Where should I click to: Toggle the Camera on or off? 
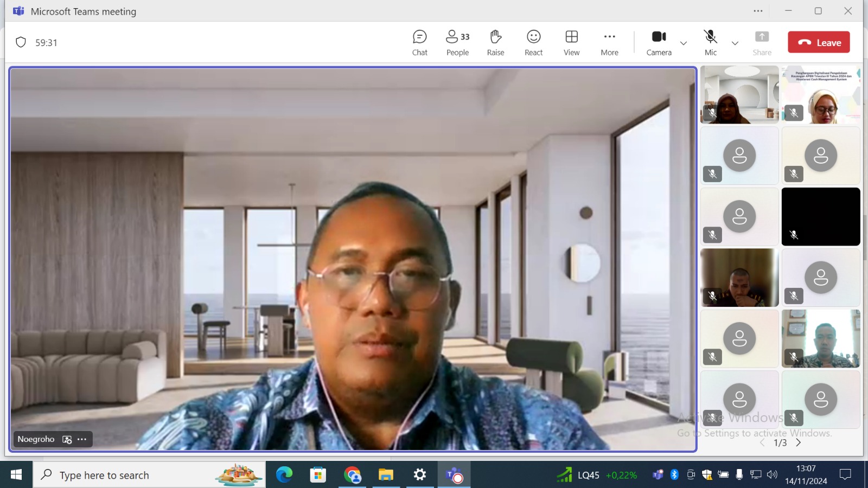pyautogui.click(x=659, y=43)
